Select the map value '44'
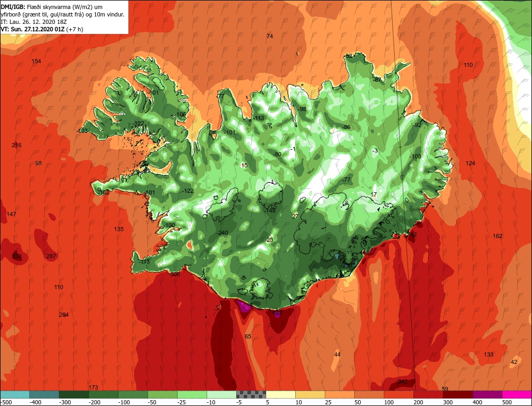 (x=337, y=355)
